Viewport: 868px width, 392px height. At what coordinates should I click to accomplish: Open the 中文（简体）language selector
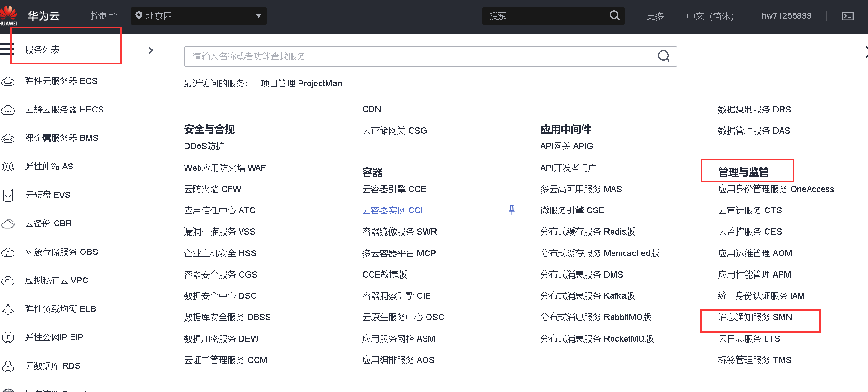[710, 16]
